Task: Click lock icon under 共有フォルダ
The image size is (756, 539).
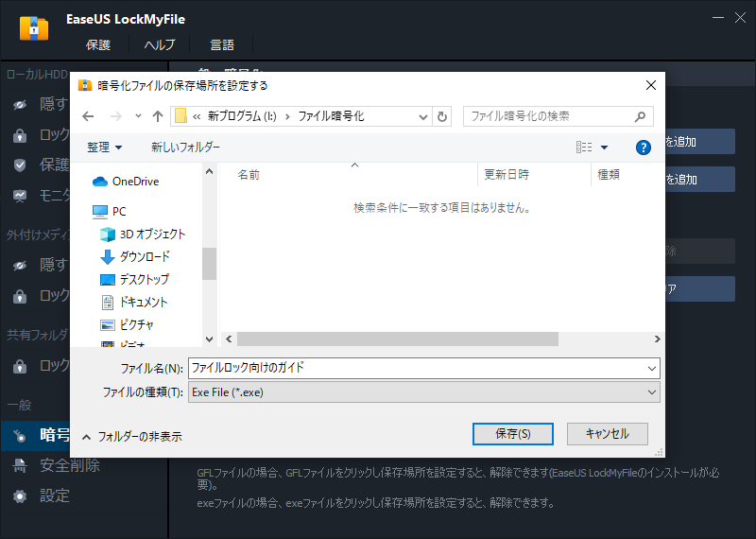Action: (20, 366)
